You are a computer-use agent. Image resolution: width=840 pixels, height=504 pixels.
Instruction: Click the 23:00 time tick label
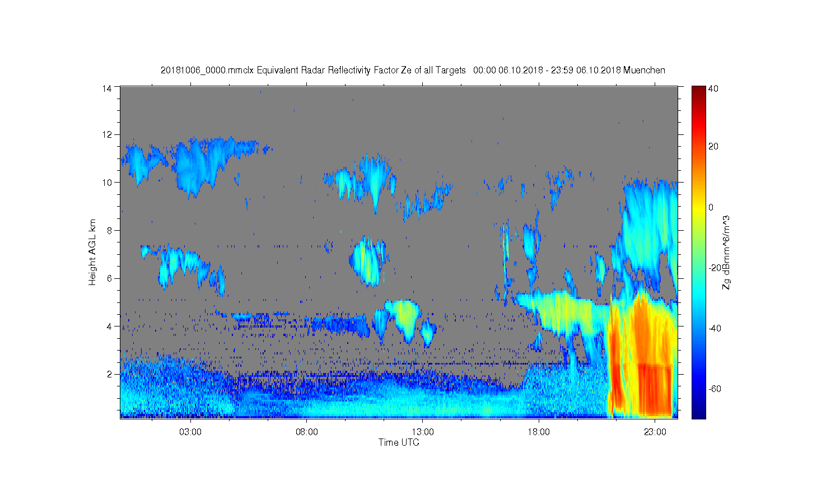point(655,432)
